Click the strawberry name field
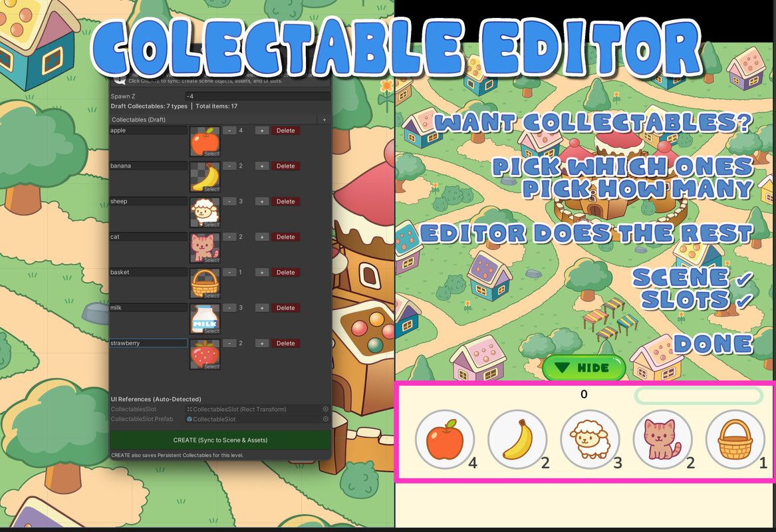The image size is (776, 532). 148,343
